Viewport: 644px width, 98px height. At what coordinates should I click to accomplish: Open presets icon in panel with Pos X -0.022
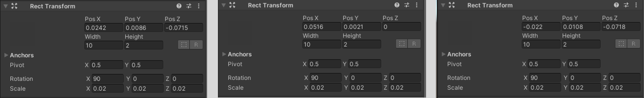[626, 5]
